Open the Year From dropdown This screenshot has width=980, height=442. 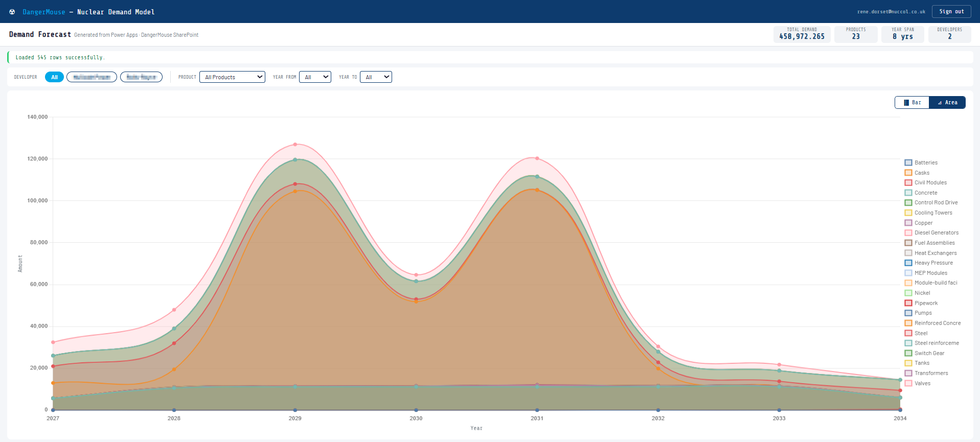[315, 77]
